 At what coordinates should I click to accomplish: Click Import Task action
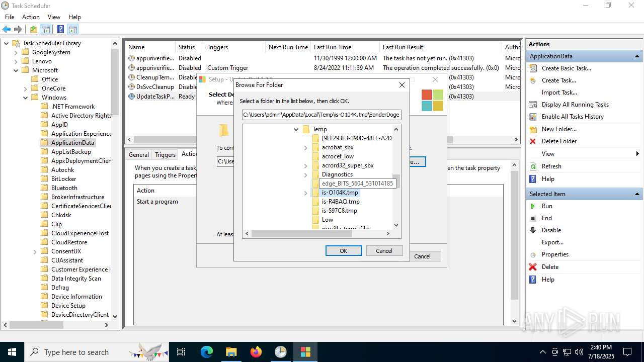pyautogui.click(x=559, y=93)
